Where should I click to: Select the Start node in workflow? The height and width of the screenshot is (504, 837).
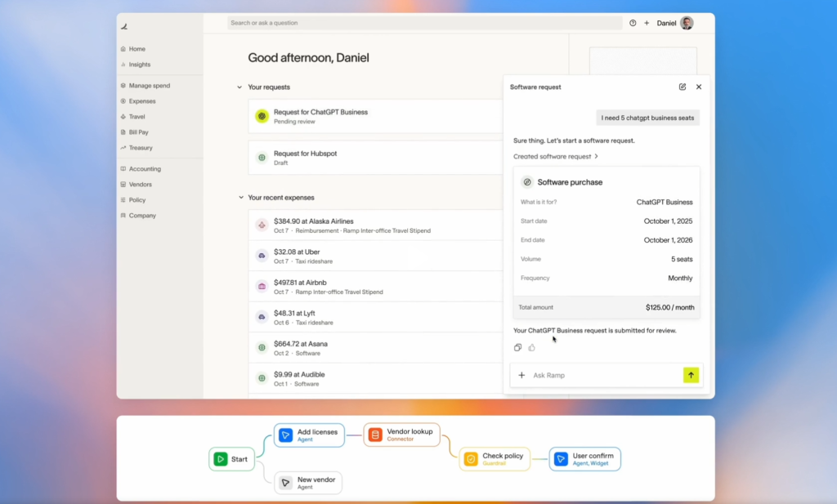tap(231, 459)
